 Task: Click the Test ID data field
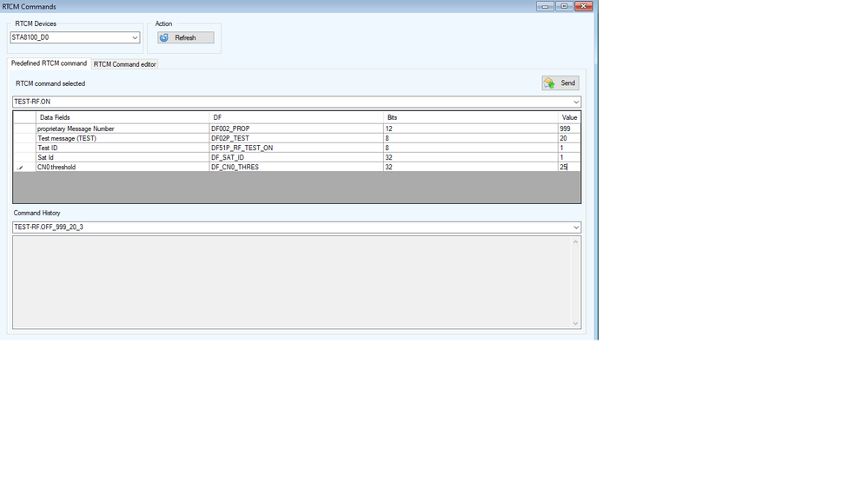click(123, 148)
